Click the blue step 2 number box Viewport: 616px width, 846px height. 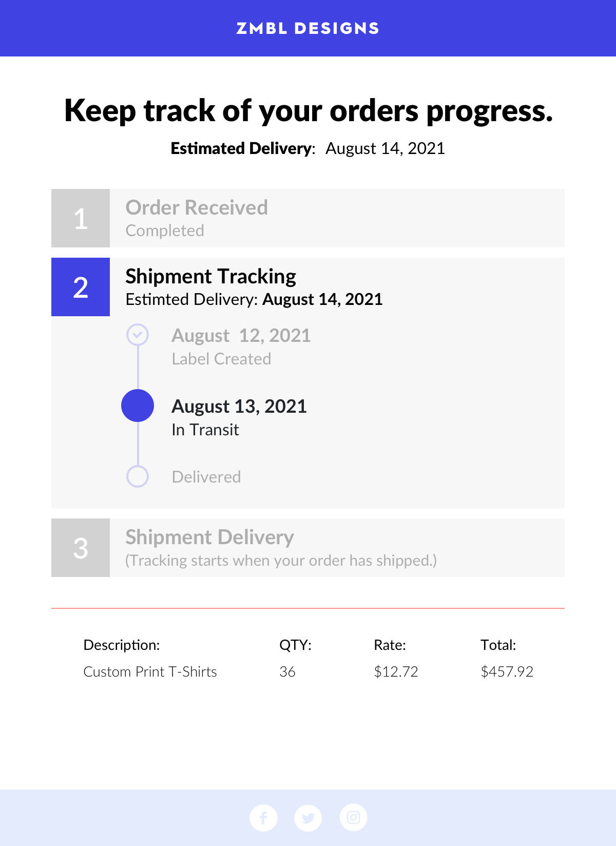pyautogui.click(x=81, y=287)
